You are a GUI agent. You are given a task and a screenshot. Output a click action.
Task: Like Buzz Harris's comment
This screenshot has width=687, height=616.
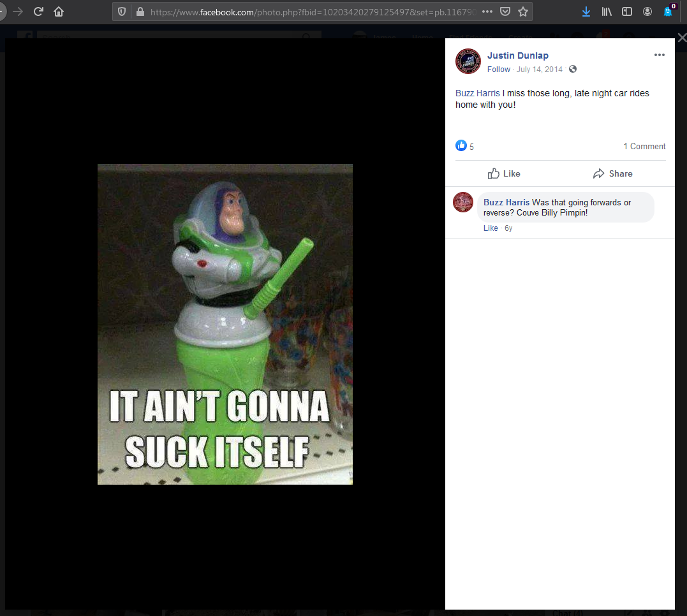click(x=491, y=228)
